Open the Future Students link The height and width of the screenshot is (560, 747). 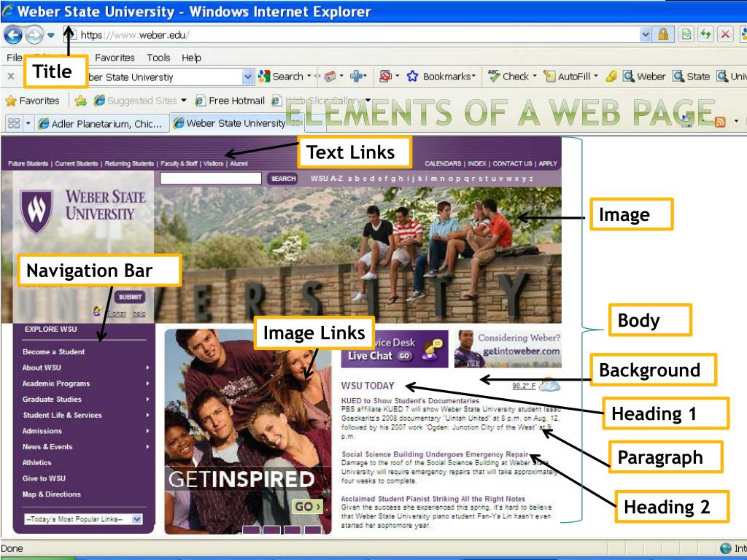click(x=28, y=163)
